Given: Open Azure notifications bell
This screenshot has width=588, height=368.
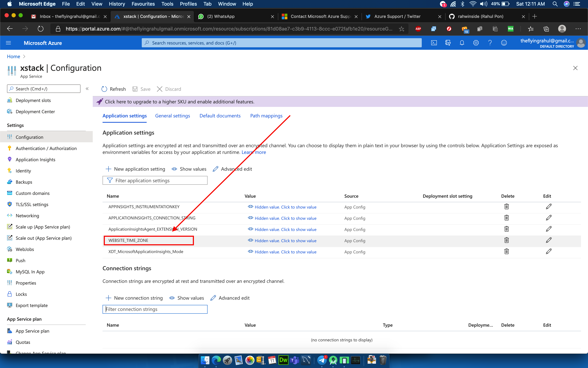Looking at the screenshot, I should click(462, 43).
